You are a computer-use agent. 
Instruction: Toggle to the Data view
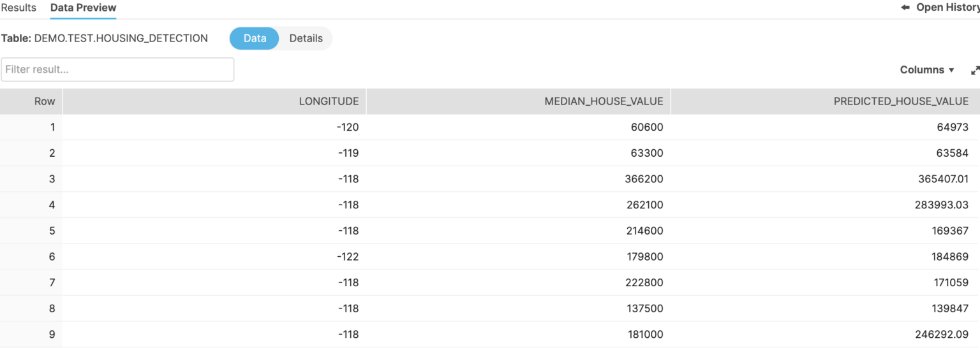255,38
